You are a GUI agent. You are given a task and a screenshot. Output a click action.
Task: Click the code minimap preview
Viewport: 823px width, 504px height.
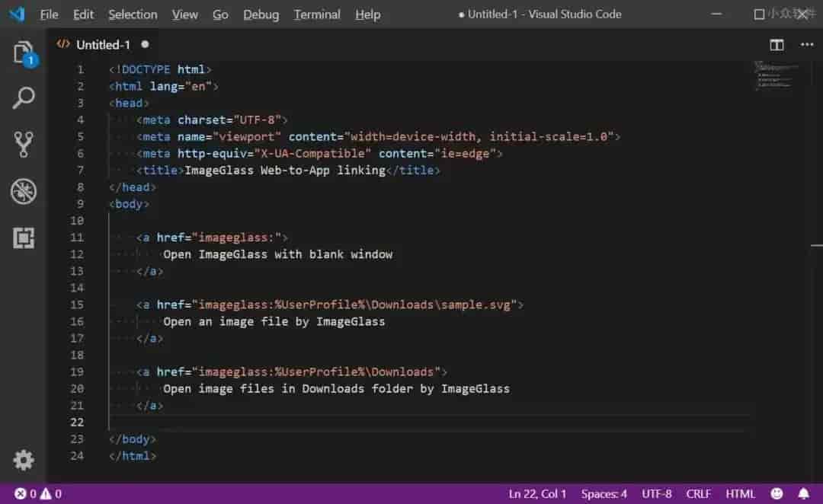[776, 75]
